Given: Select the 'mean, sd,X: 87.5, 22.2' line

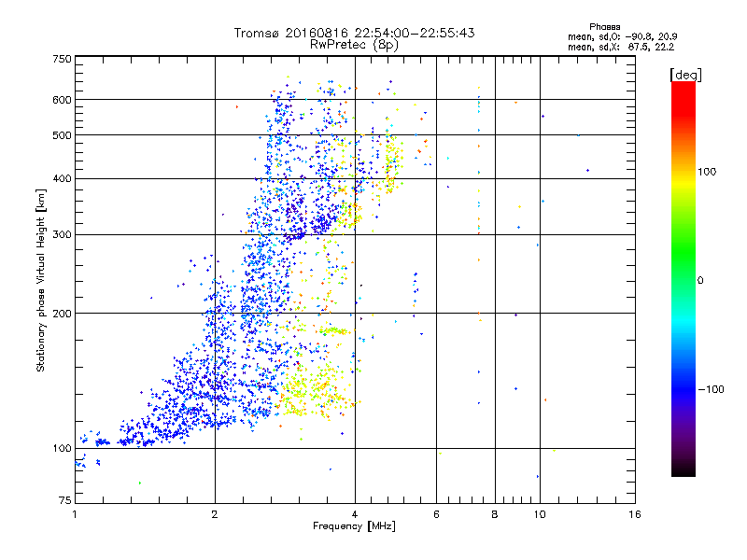Looking at the screenshot, I should tap(621, 48).
